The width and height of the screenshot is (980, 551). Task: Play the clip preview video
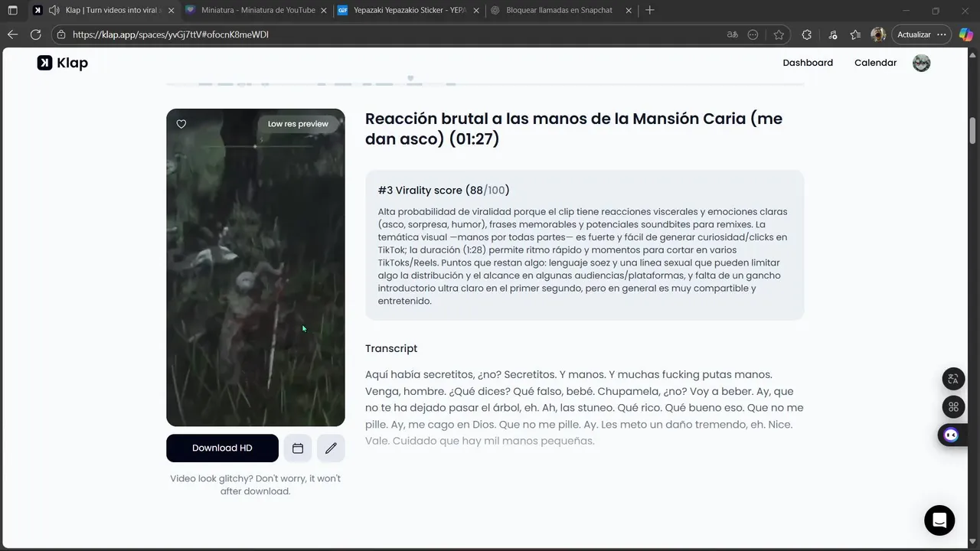(x=256, y=267)
